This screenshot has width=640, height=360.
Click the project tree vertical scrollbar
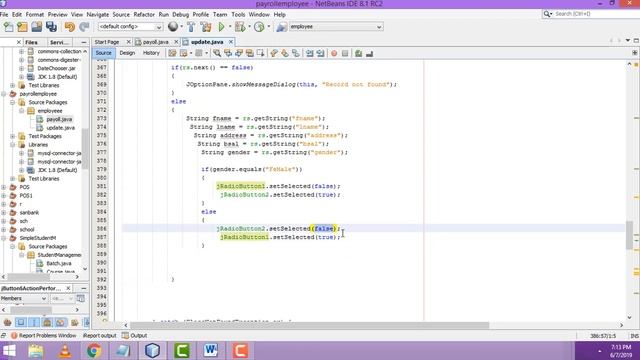point(85,149)
